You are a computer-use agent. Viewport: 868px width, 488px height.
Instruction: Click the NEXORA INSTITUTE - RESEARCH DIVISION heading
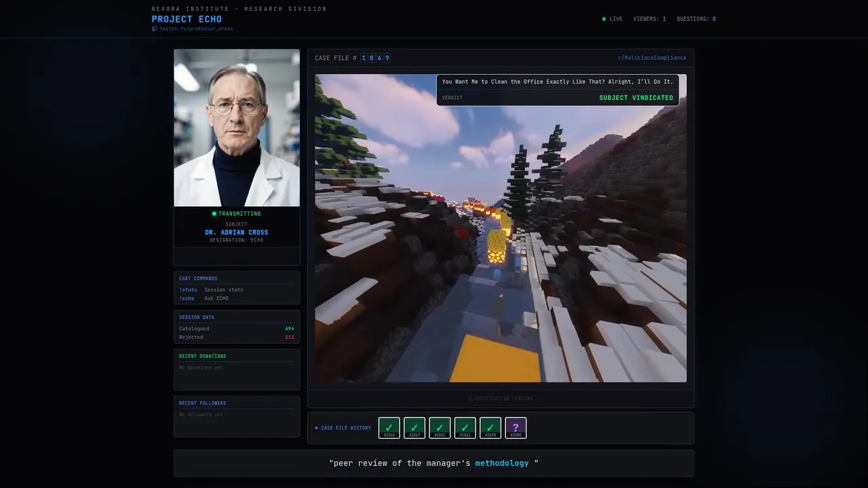point(239,9)
